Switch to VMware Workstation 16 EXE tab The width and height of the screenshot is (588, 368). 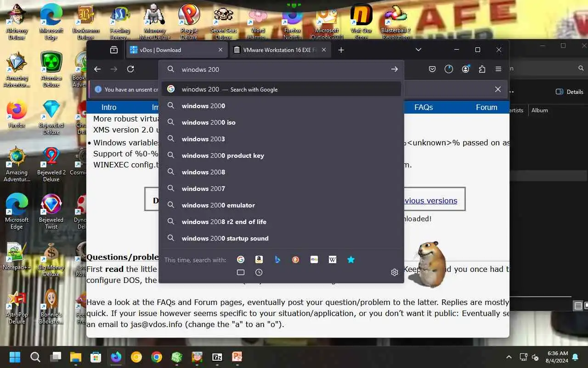point(280,50)
